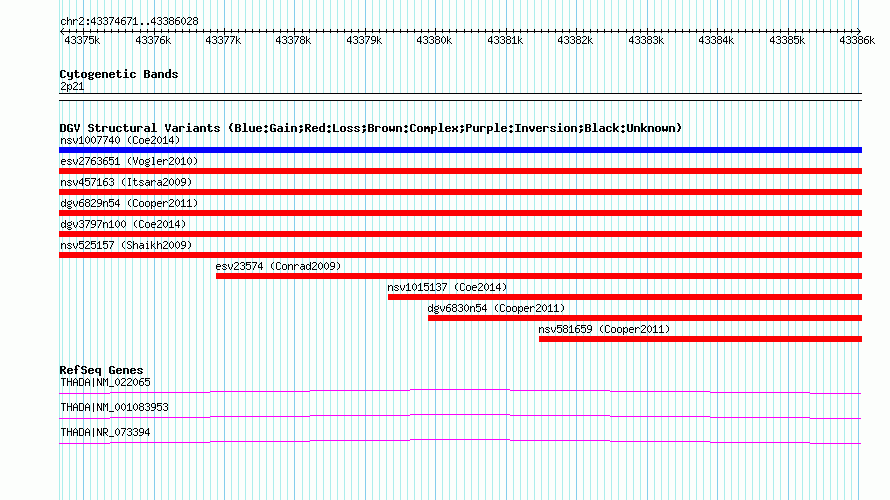
Task: Click the red loss bar of esv2763651
Action: [x=460, y=171]
